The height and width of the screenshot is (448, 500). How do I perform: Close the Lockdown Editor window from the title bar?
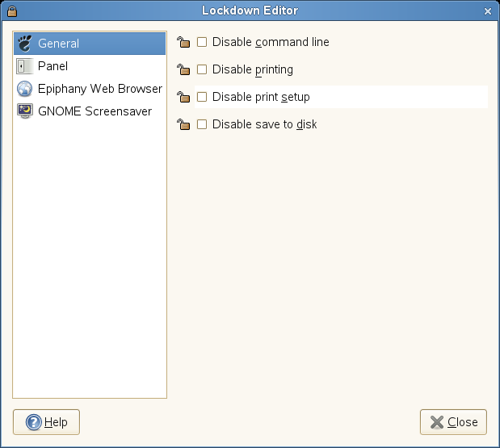[487, 10]
